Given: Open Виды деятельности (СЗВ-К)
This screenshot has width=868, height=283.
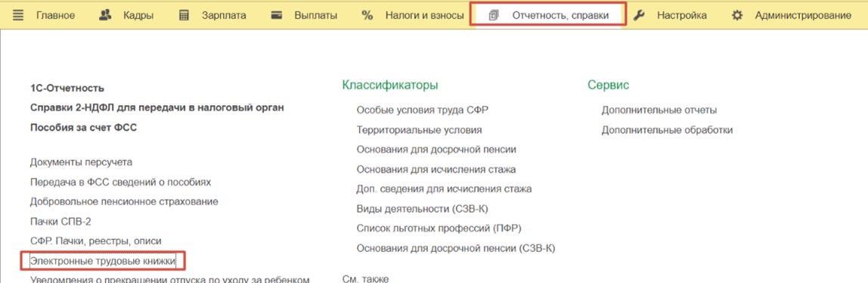Looking at the screenshot, I should pyautogui.click(x=423, y=209).
